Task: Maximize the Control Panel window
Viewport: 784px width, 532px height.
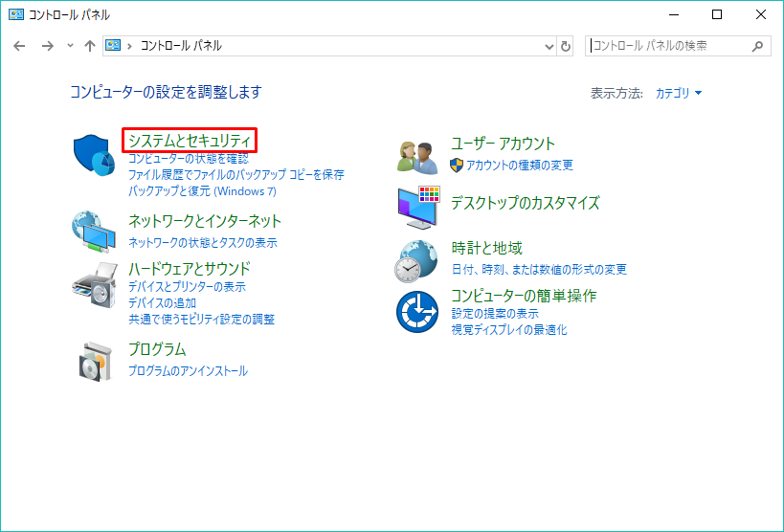Action: point(717,14)
